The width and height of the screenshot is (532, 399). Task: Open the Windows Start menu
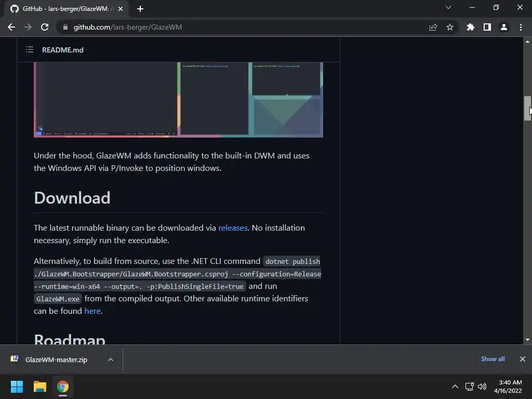tap(17, 387)
